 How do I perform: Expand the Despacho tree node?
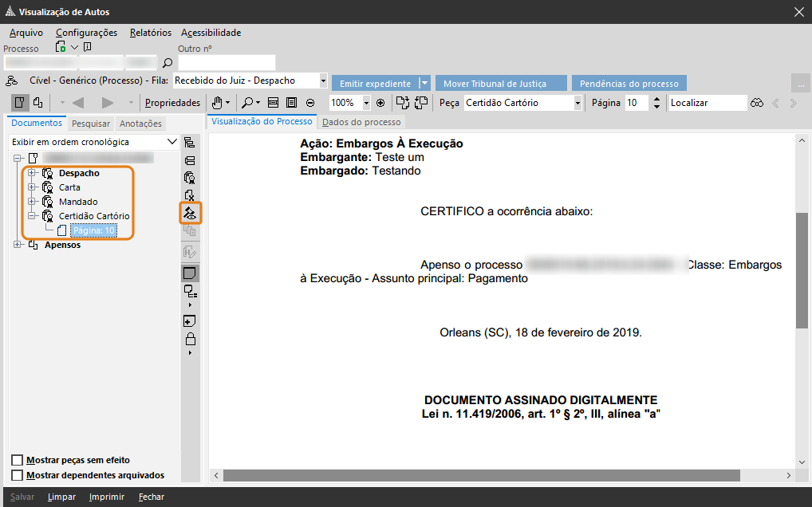pos(32,173)
